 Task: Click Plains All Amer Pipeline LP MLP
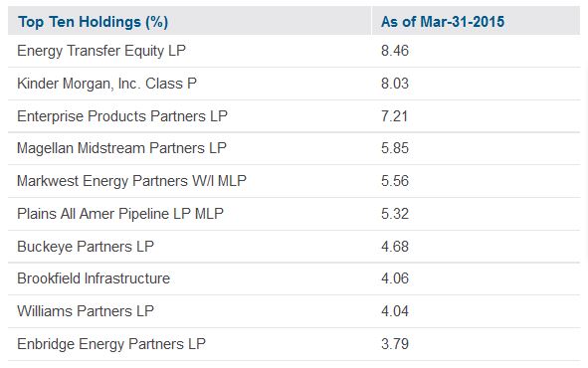pyautogui.click(x=120, y=214)
